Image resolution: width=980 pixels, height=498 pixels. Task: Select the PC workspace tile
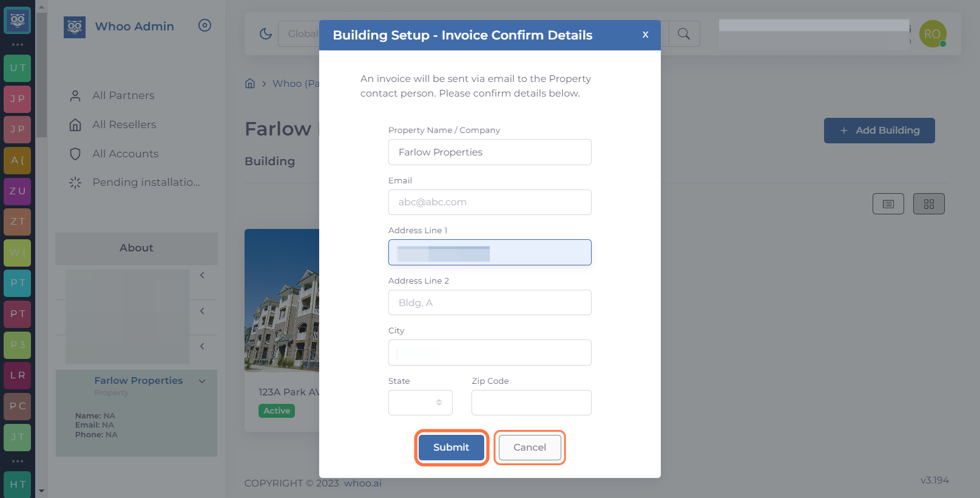[18, 406]
